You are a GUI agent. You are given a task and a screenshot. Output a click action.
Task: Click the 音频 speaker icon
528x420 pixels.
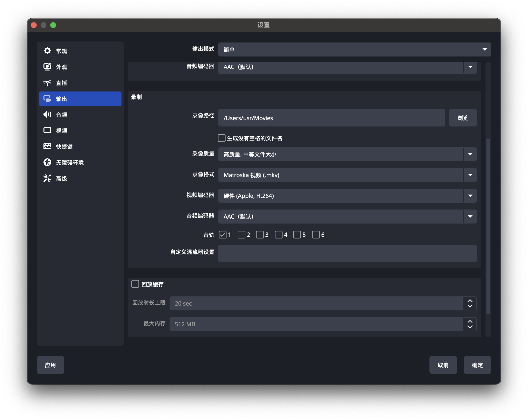click(47, 115)
